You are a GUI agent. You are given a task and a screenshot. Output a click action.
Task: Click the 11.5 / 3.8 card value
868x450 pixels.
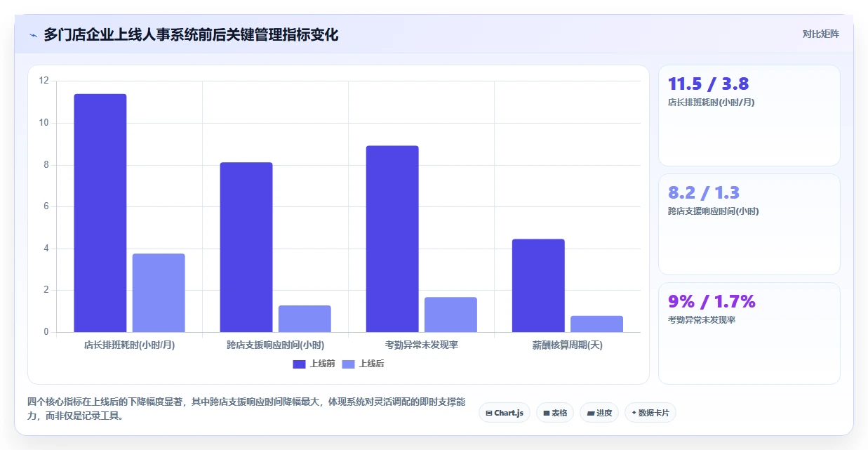coord(708,84)
